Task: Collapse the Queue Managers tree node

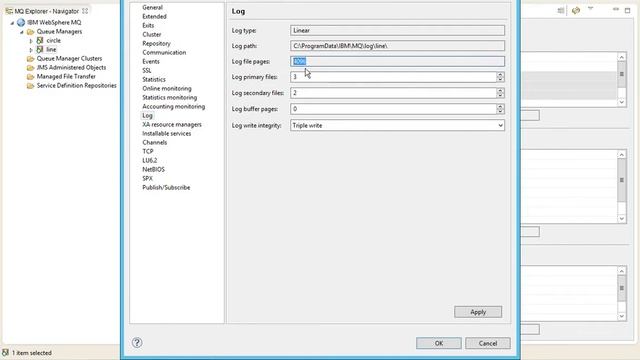Action: tap(22, 32)
